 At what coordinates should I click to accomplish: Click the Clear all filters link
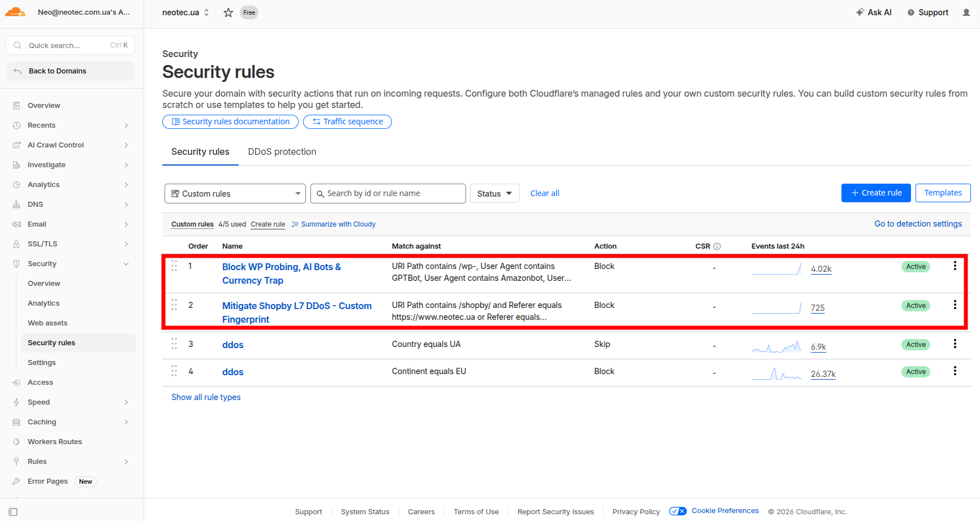click(x=545, y=193)
